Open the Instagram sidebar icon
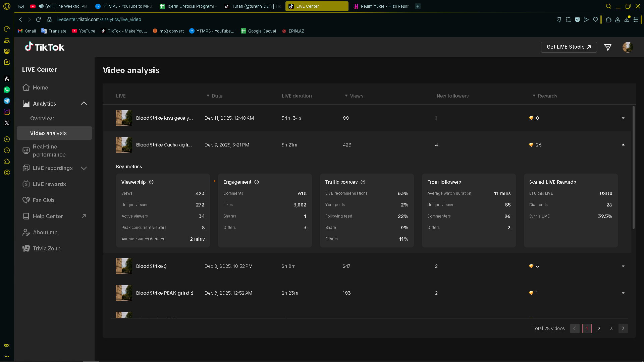The width and height of the screenshot is (644, 362). [7, 112]
